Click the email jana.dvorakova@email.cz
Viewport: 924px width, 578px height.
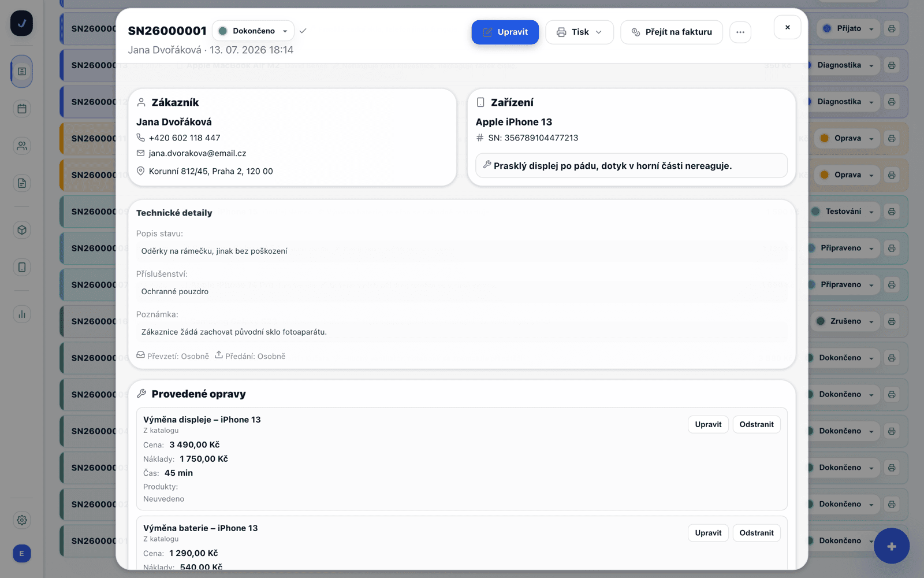click(x=198, y=153)
